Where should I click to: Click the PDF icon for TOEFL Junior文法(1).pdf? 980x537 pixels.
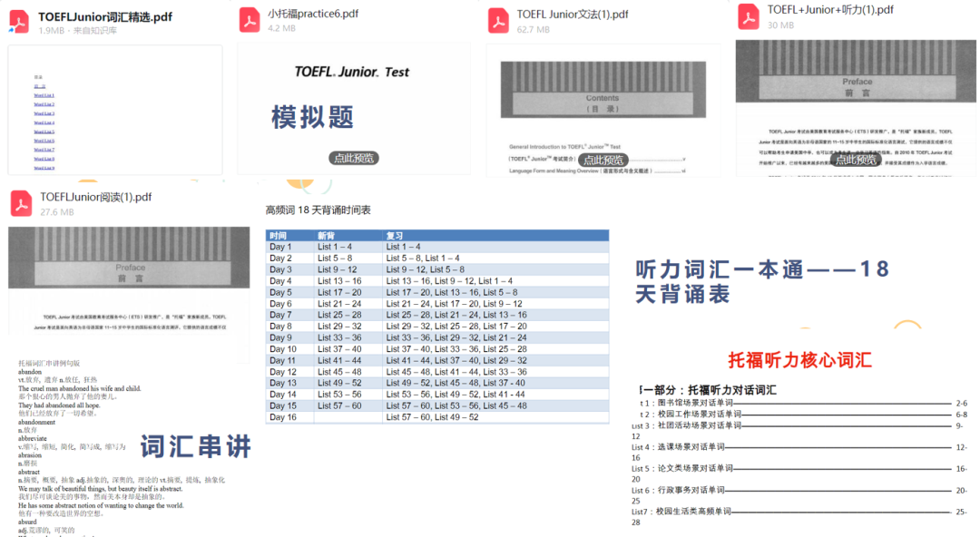[498, 21]
